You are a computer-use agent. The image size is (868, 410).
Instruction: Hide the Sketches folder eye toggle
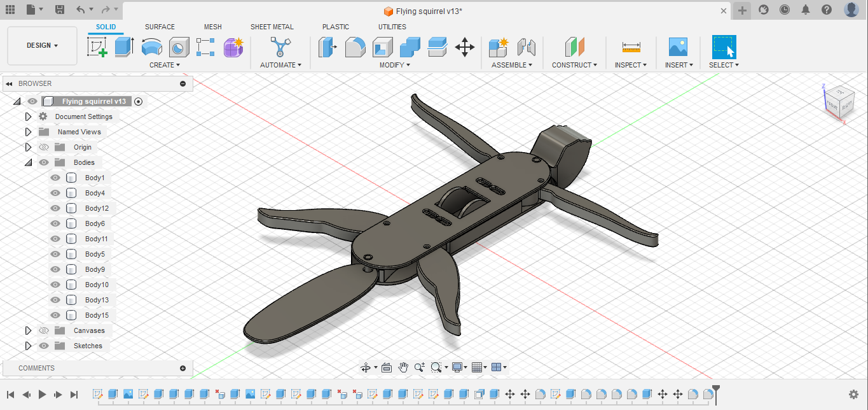click(x=44, y=346)
